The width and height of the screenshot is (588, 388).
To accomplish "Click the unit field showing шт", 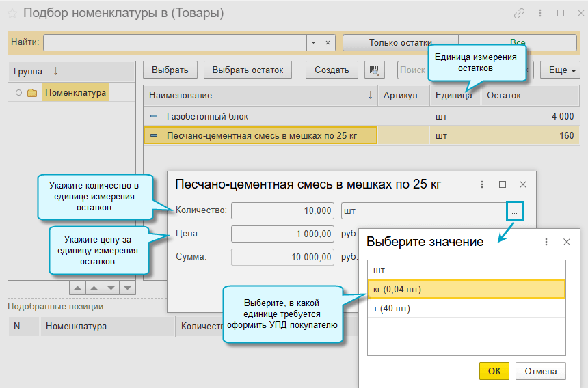I will [x=424, y=210].
